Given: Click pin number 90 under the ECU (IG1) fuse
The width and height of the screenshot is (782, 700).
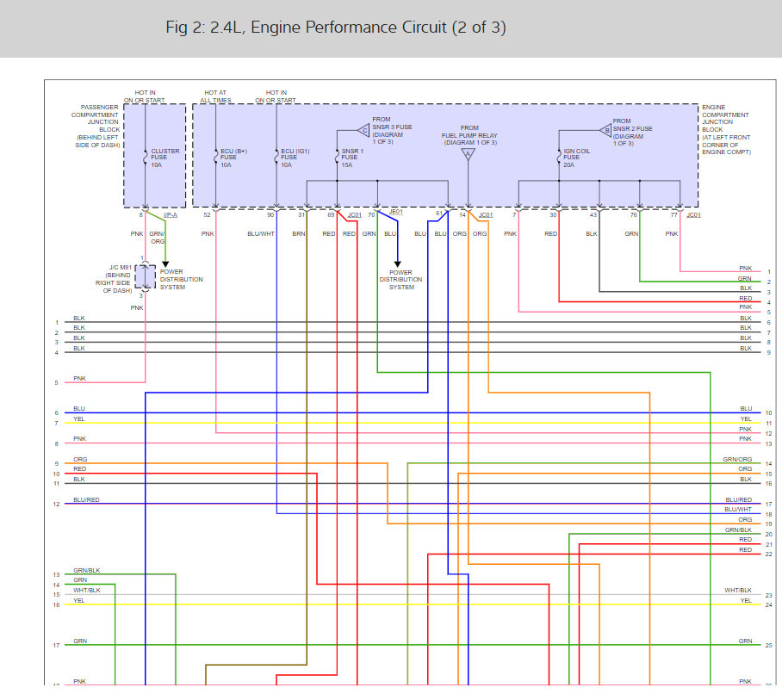Looking at the screenshot, I should pos(270,215).
